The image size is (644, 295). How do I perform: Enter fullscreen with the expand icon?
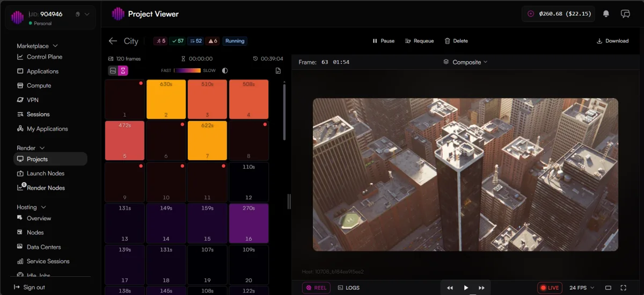[624, 288]
